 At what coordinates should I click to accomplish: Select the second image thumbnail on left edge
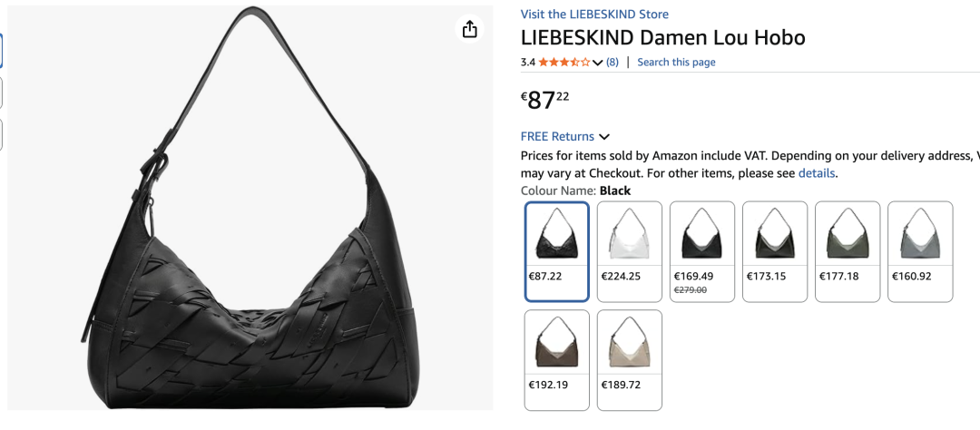click(1, 93)
